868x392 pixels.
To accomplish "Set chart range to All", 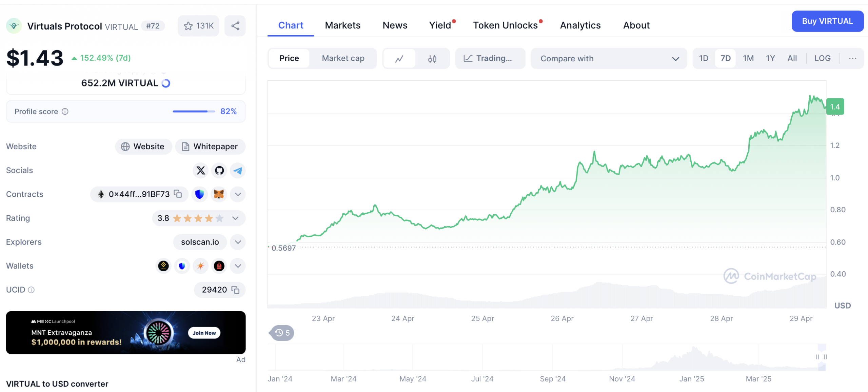I will click(792, 58).
